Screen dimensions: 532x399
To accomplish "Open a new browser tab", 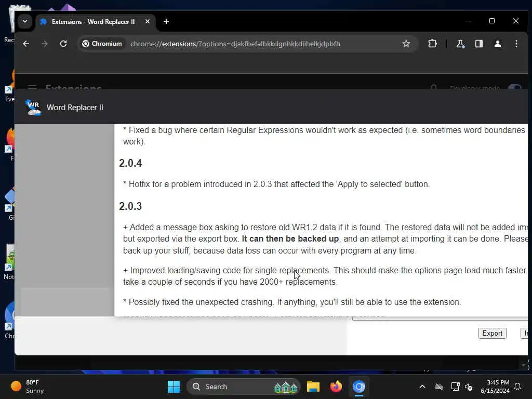I will click(x=166, y=21).
